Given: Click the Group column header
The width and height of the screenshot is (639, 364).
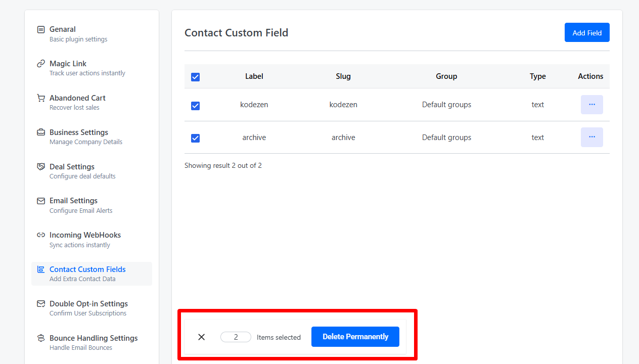Looking at the screenshot, I should (446, 76).
